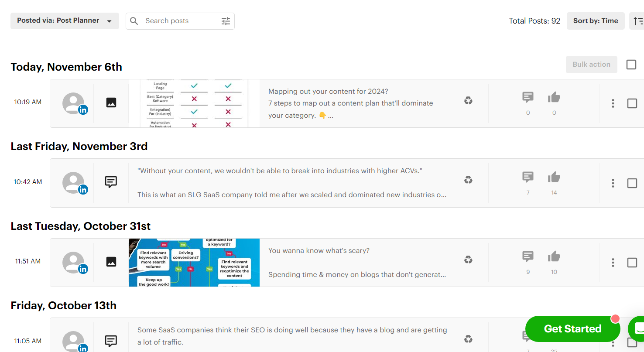Open content plan table thumbnail
The image size is (644, 352).
point(194,103)
